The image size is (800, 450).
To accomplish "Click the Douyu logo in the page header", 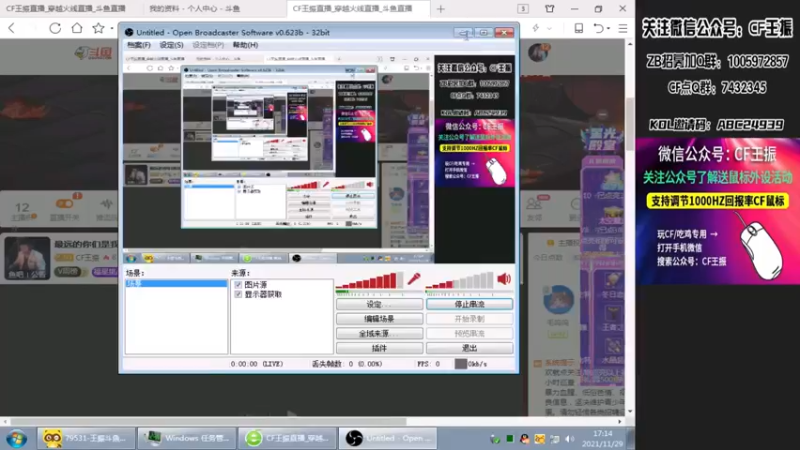I will click(x=93, y=53).
